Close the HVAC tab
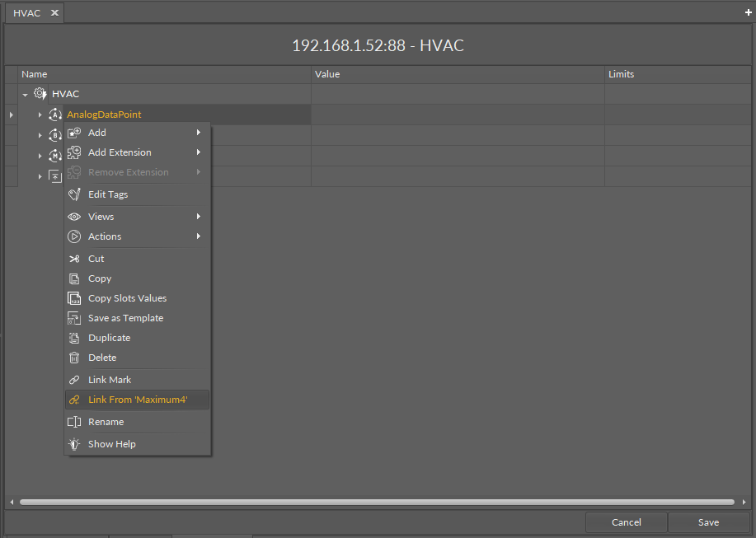 coord(55,12)
